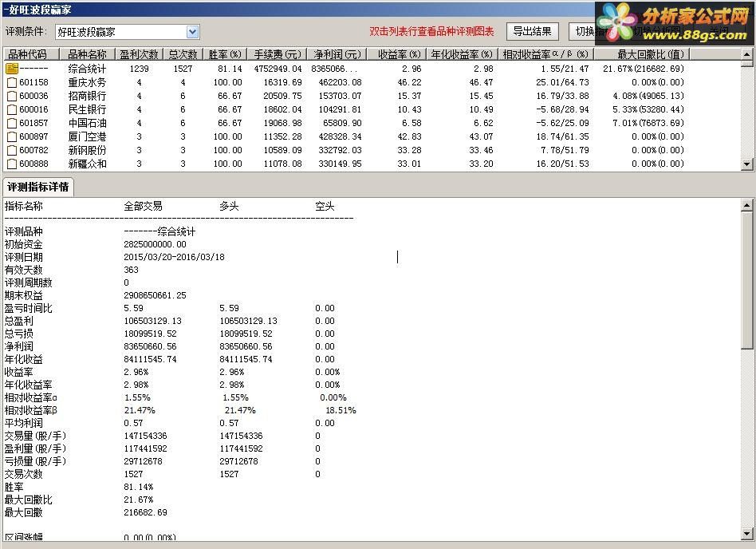Viewport: 756px width, 549px height.
Task: Sort by the 品种代码 column header
Action: (x=31, y=54)
